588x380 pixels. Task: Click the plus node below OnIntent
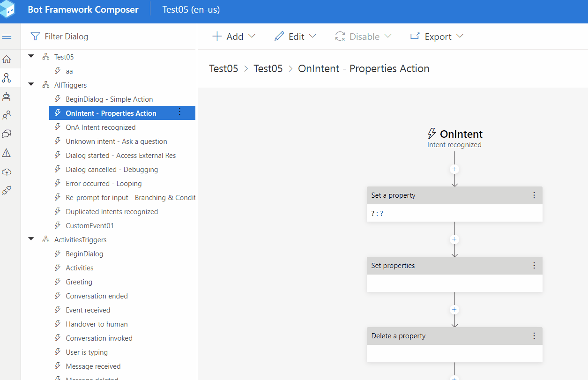click(454, 169)
